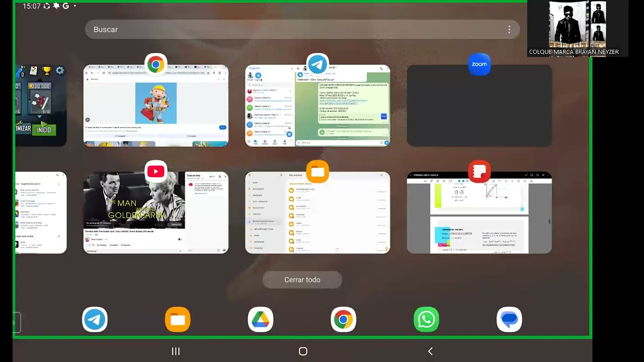Open the dark Zoom recent card

click(x=479, y=106)
